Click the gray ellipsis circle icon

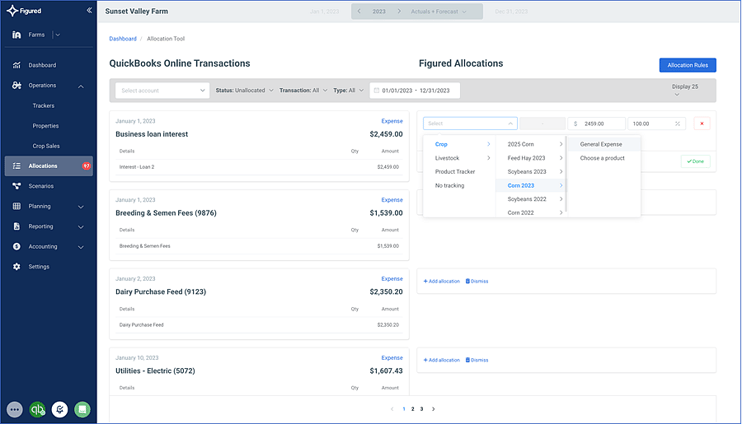pyautogui.click(x=15, y=409)
